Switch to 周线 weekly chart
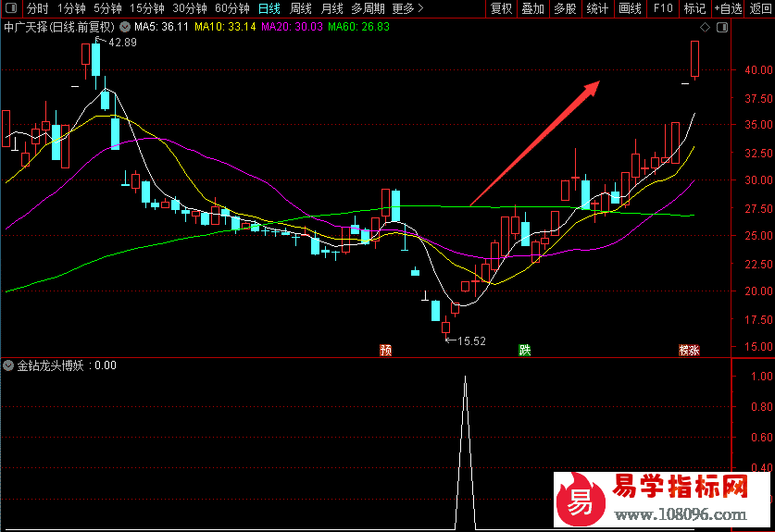775x532 pixels. click(x=301, y=8)
